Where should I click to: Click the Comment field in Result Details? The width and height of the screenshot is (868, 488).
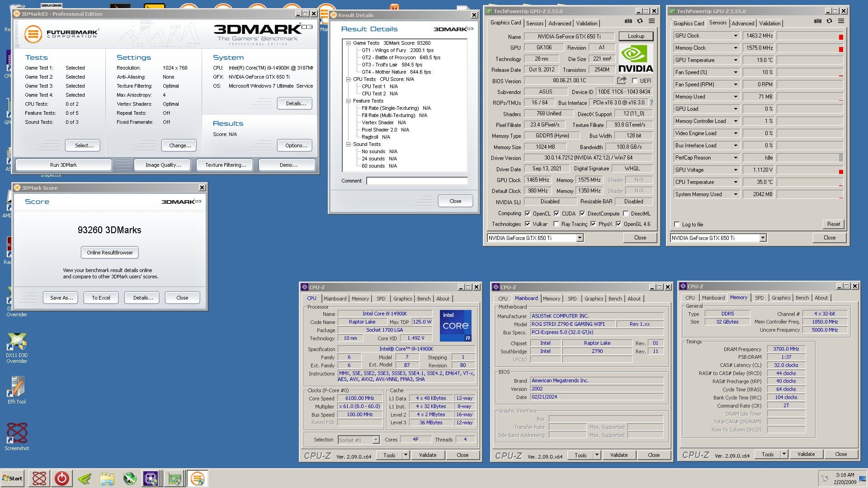[417, 181]
